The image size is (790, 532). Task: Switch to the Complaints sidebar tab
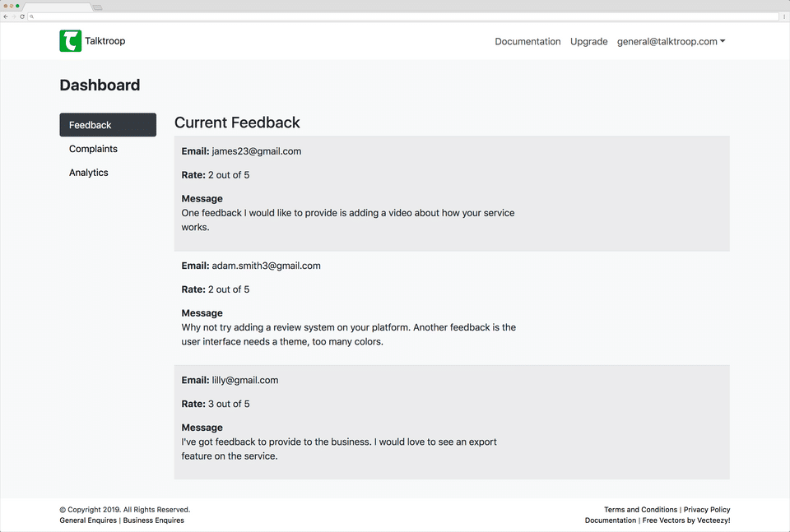coord(93,149)
